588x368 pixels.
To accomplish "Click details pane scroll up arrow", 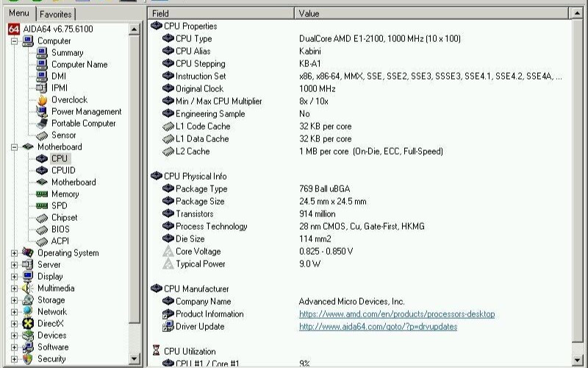I will click(x=577, y=13).
